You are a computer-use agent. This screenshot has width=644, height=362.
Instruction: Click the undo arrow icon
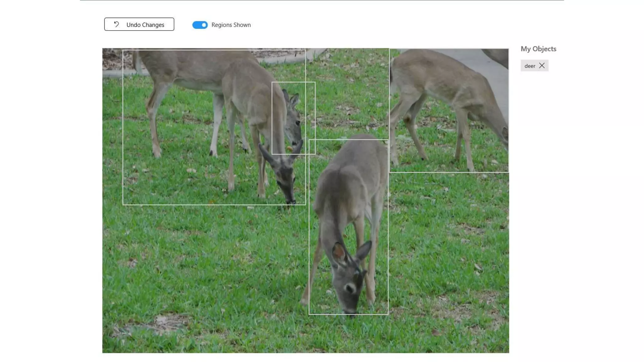(116, 24)
